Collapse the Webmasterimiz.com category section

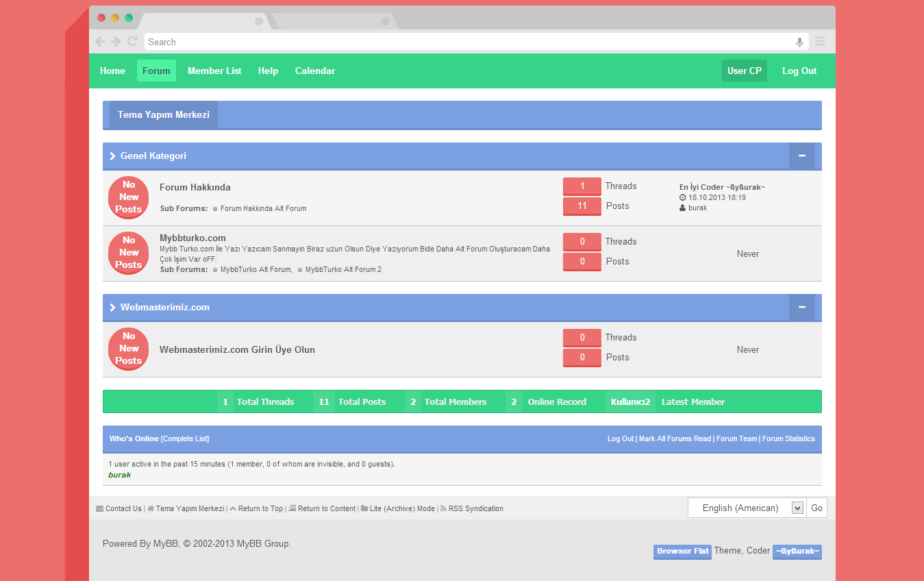point(801,308)
